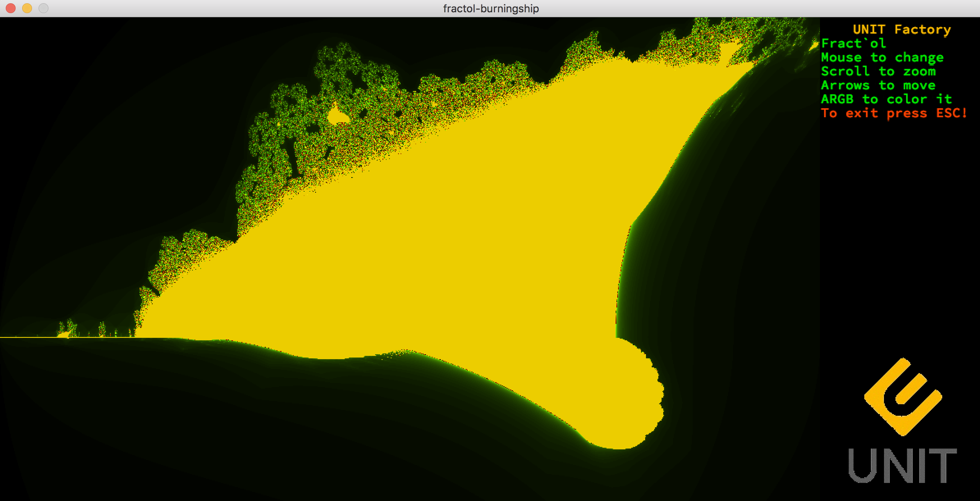Click the 'Arrows to move' instruction line
The width and height of the screenshot is (980, 501).
coord(878,85)
